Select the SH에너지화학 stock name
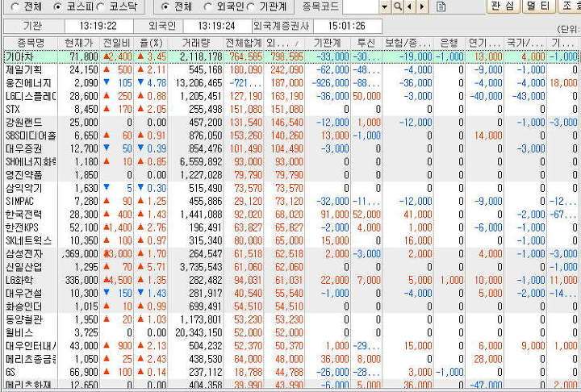 [31, 162]
